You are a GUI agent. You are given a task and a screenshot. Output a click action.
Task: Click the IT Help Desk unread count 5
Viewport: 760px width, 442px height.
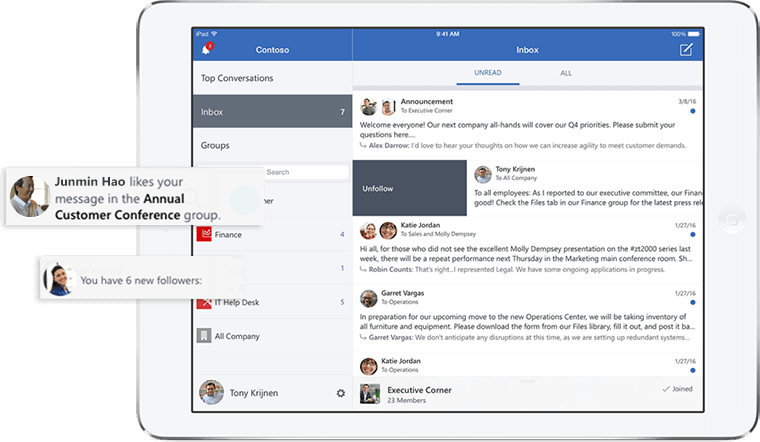pos(342,302)
